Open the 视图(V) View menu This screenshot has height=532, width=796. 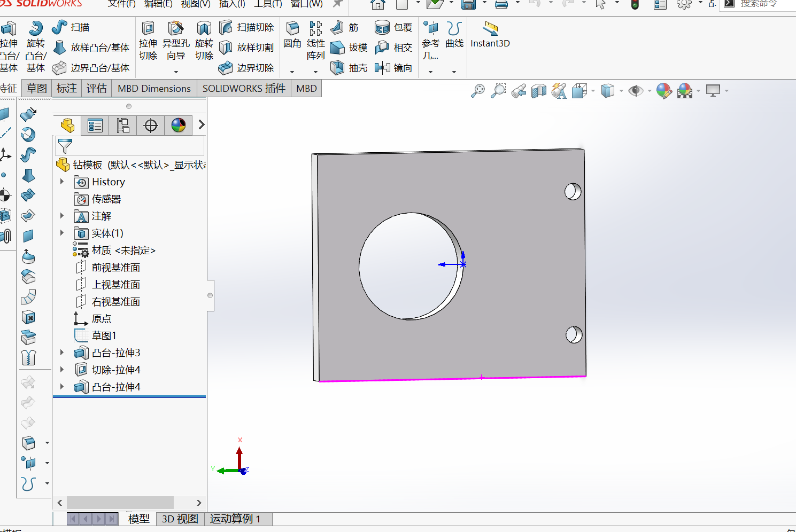point(196,4)
